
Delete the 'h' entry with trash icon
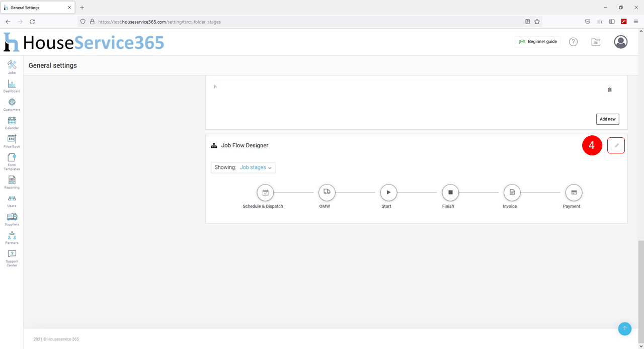609,90
